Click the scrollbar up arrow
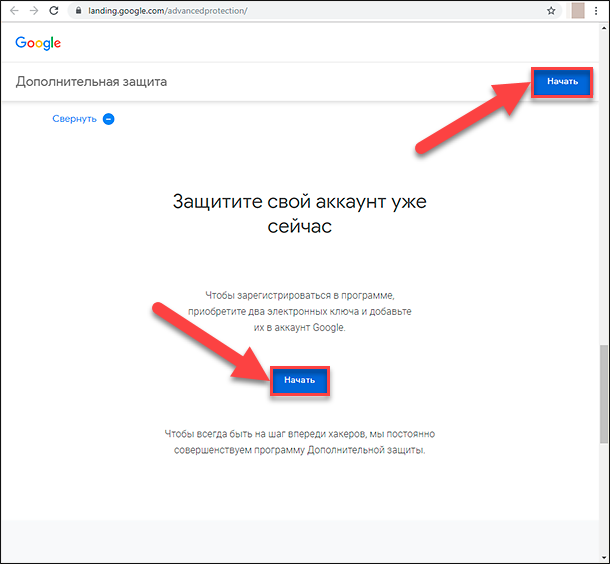This screenshot has height=564, width=610. [604, 28]
